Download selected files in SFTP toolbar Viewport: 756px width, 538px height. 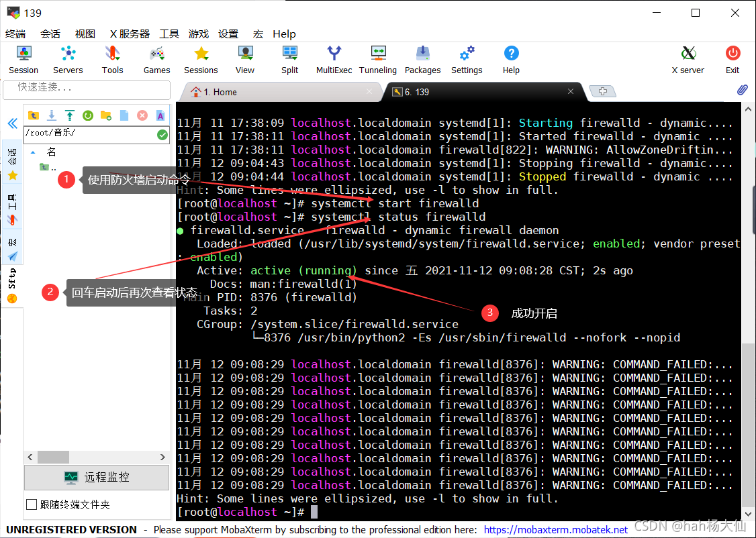[x=52, y=115]
